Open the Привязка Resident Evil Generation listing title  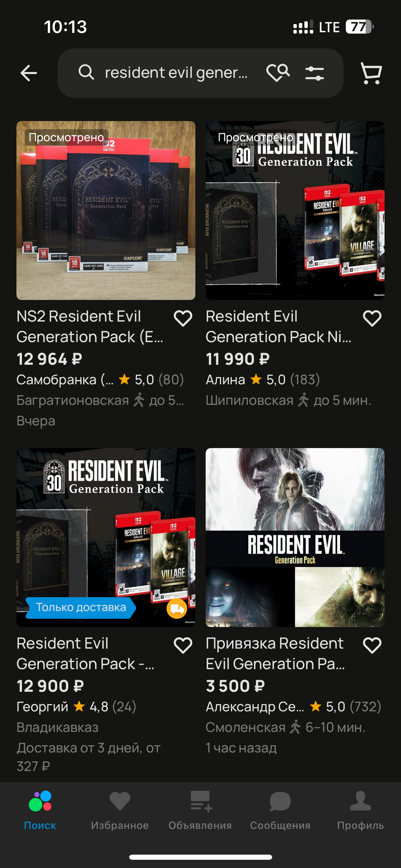coord(275,653)
